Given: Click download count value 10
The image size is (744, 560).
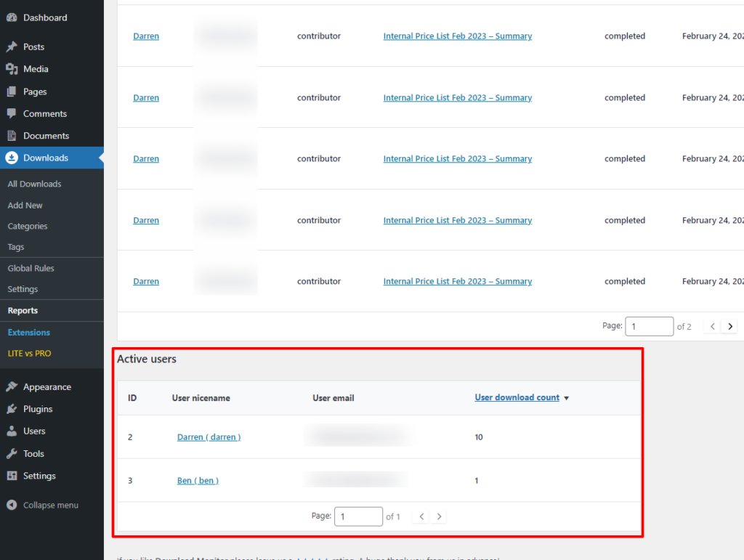Looking at the screenshot, I should click(478, 437).
